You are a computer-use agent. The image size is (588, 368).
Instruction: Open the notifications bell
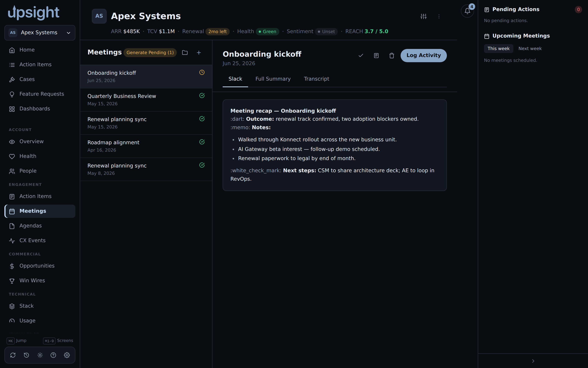tap(467, 11)
